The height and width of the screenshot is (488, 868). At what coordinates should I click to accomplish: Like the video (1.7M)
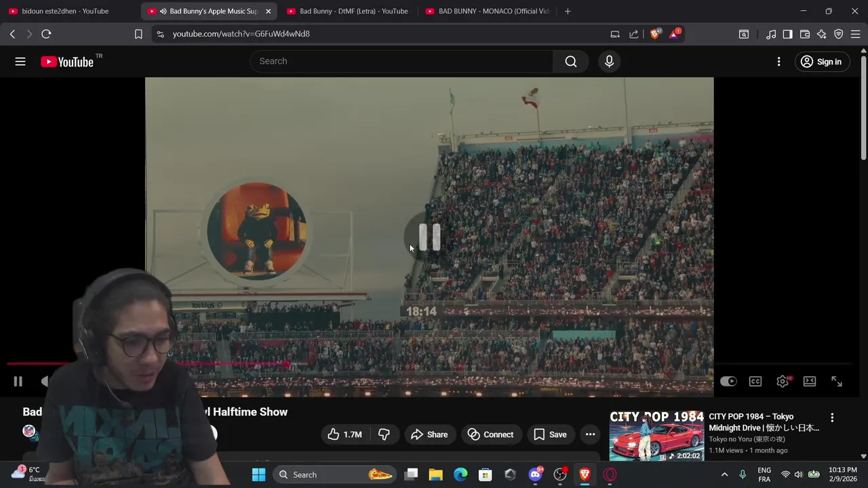[344, 434]
